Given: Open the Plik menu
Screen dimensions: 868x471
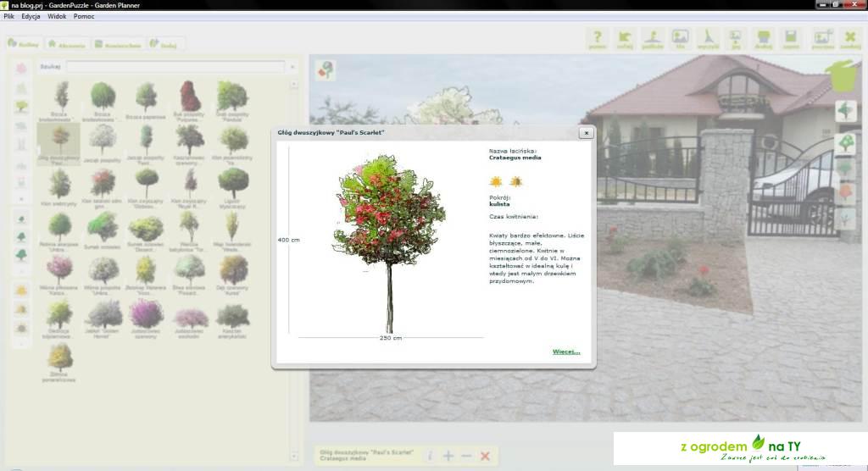Looking at the screenshot, I should click(9, 16).
